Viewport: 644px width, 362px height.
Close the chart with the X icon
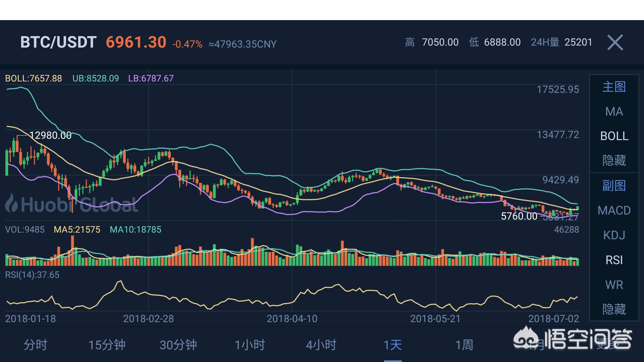(615, 43)
